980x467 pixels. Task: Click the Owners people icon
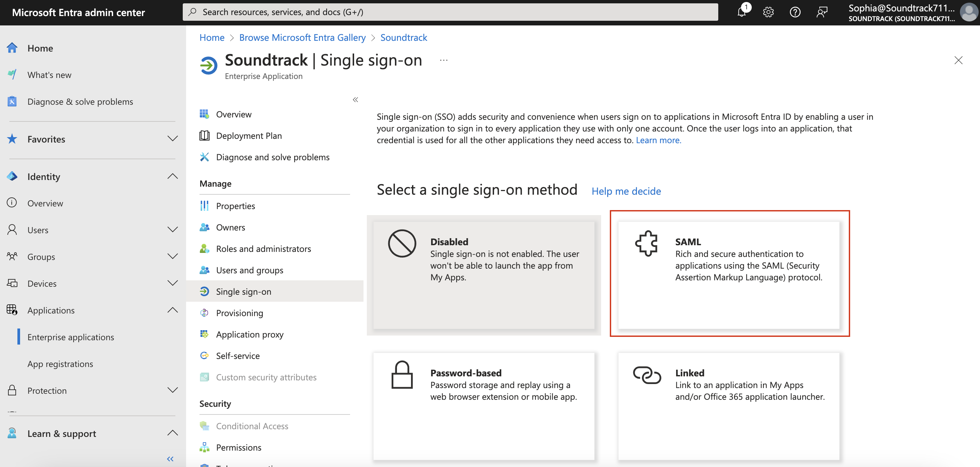[204, 227]
